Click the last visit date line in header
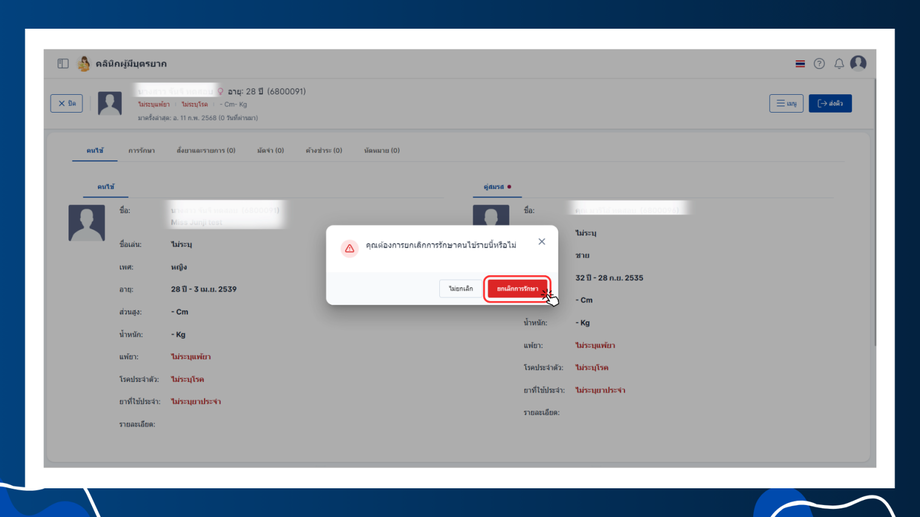 coord(198,118)
